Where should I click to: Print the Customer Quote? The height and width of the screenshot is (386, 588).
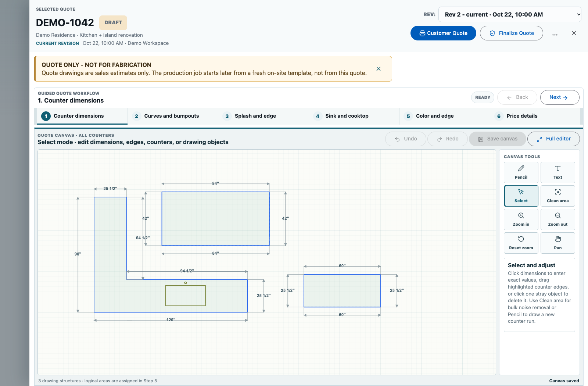click(x=443, y=33)
